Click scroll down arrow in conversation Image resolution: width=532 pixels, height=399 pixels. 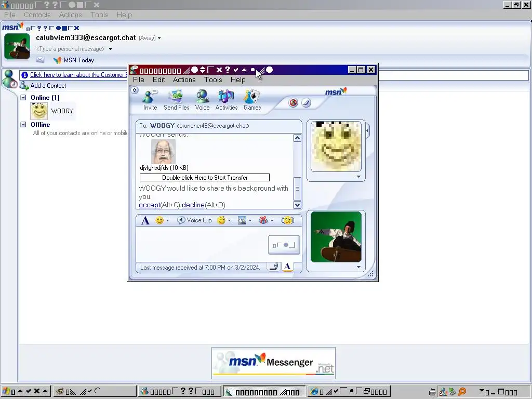[297, 205]
